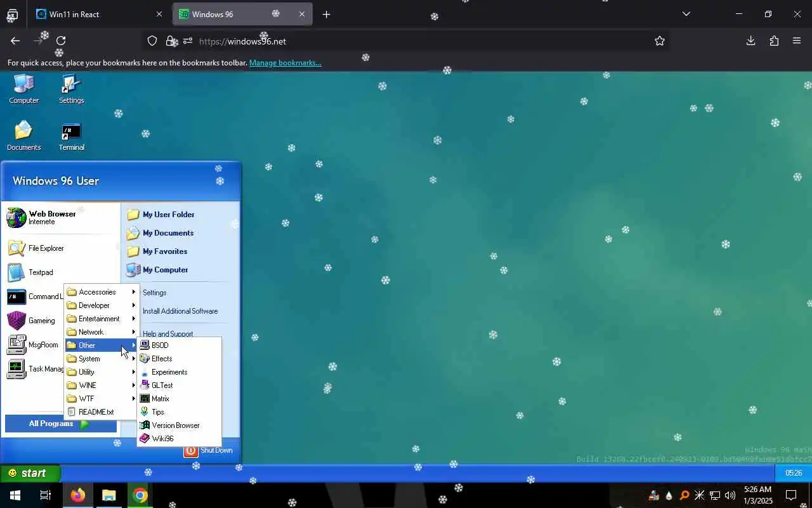This screenshot has height=508, width=812.
Task: Open Task Manager icon in start menu
Action: (16, 369)
